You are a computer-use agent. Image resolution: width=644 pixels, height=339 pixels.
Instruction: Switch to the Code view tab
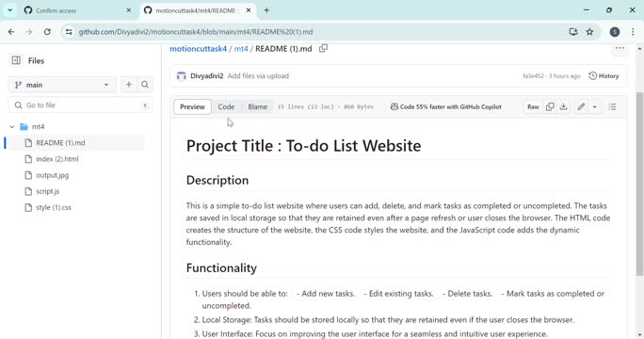[x=226, y=106]
